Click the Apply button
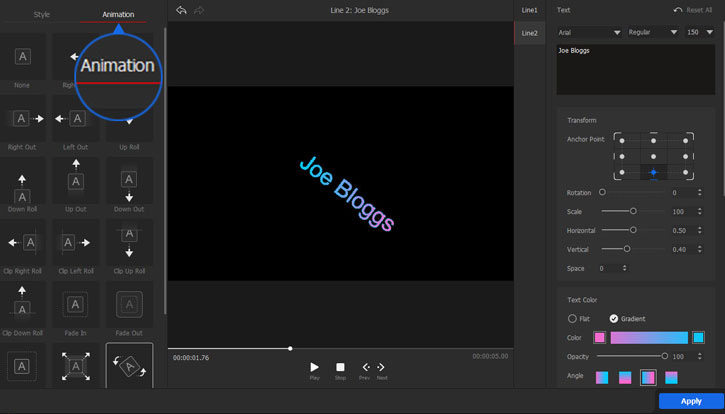Image resolution: width=725 pixels, height=414 pixels. point(691,400)
